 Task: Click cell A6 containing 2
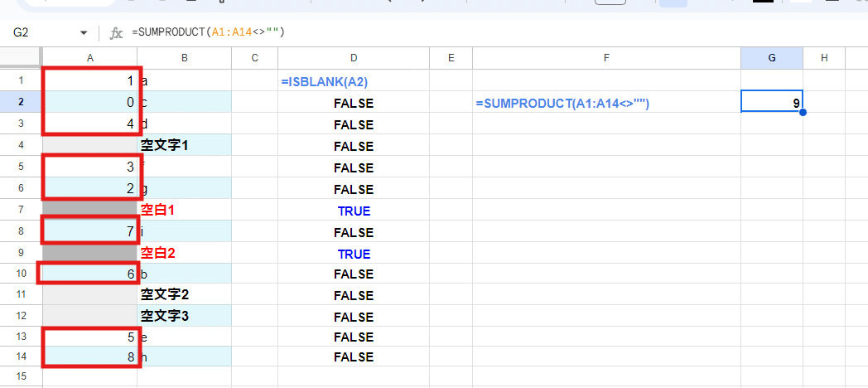click(89, 188)
